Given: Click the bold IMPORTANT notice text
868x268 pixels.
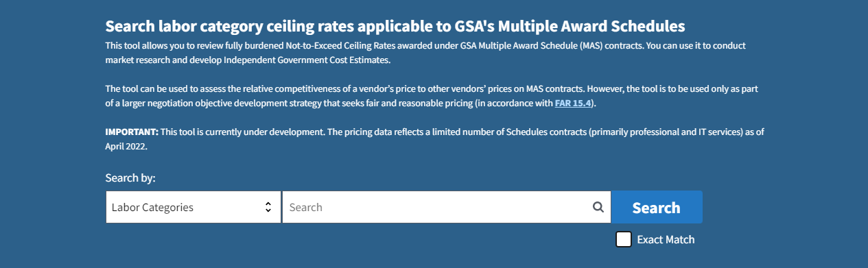Looking at the screenshot, I should [132, 132].
